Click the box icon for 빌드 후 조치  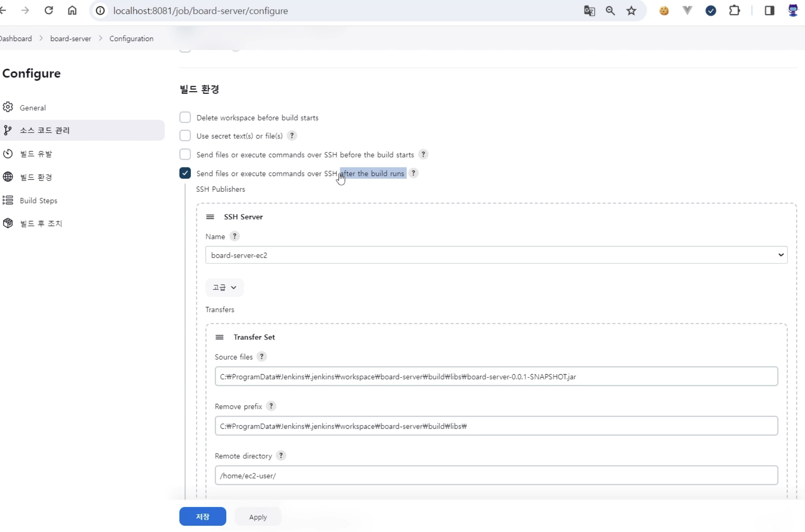[8, 223]
